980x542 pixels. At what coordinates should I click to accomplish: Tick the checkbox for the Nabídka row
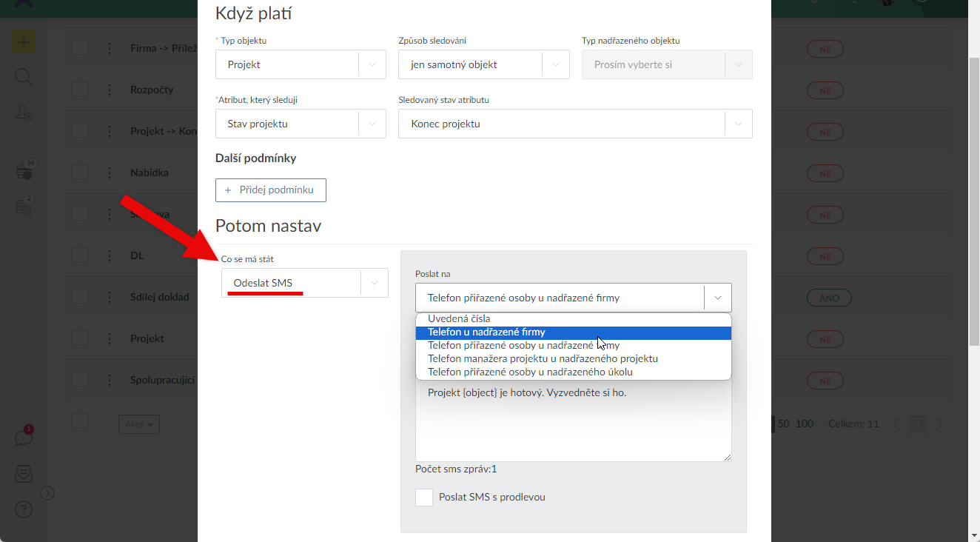(x=80, y=173)
